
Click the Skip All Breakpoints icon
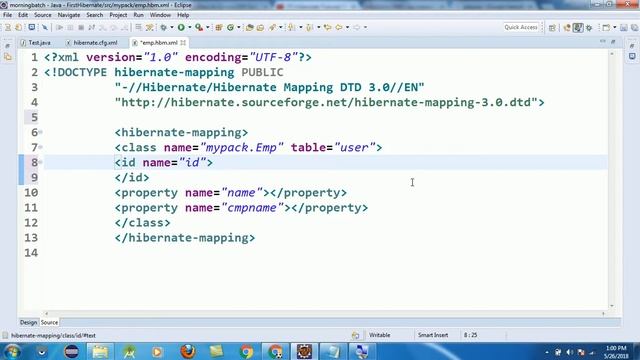click(x=45, y=27)
